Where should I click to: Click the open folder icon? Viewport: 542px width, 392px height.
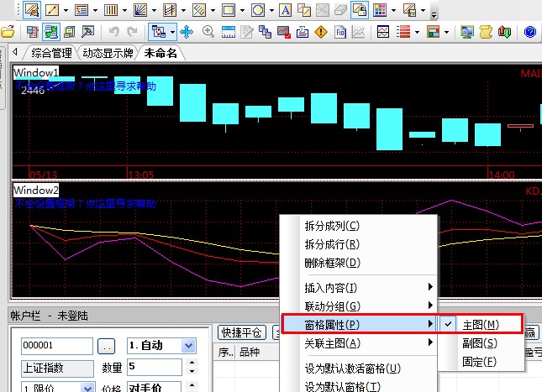pyautogui.click(x=8, y=32)
